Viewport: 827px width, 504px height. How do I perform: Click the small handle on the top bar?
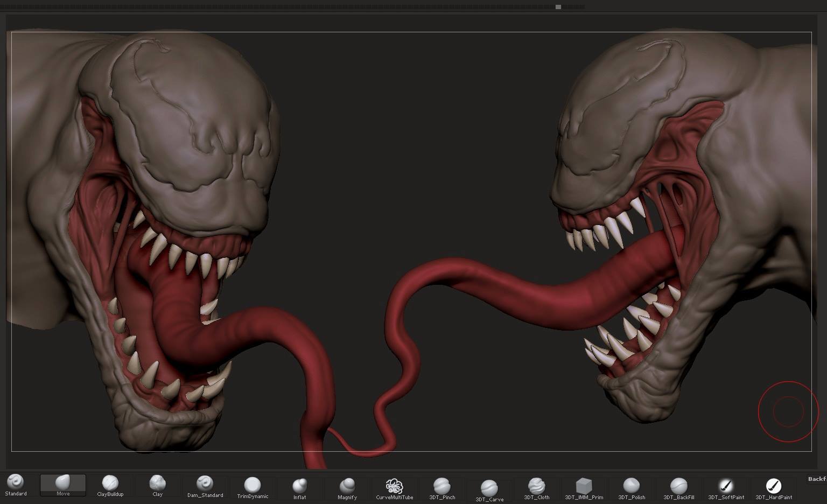[x=558, y=7]
